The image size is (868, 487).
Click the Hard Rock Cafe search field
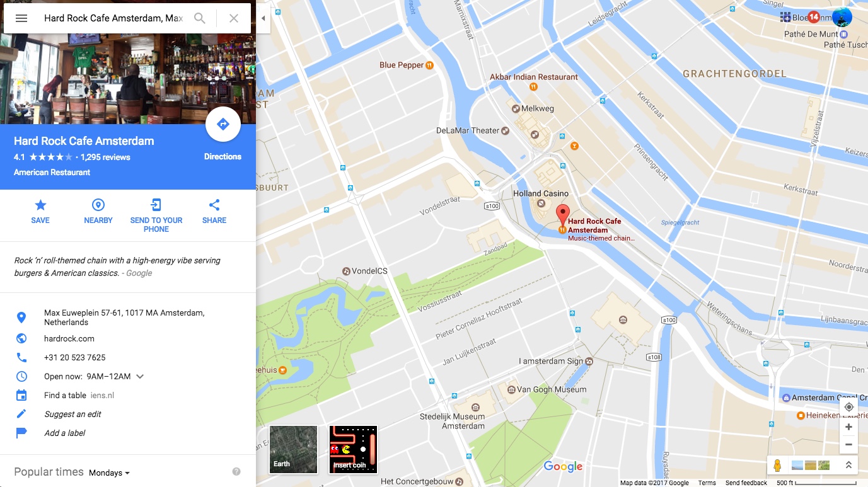[x=113, y=18]
